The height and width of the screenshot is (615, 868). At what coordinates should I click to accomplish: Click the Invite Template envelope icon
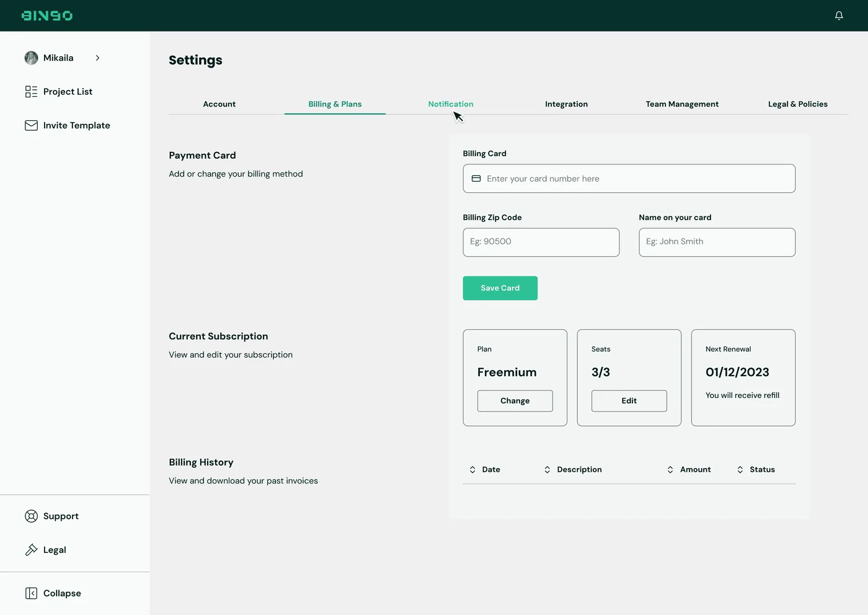pos(31,125)
